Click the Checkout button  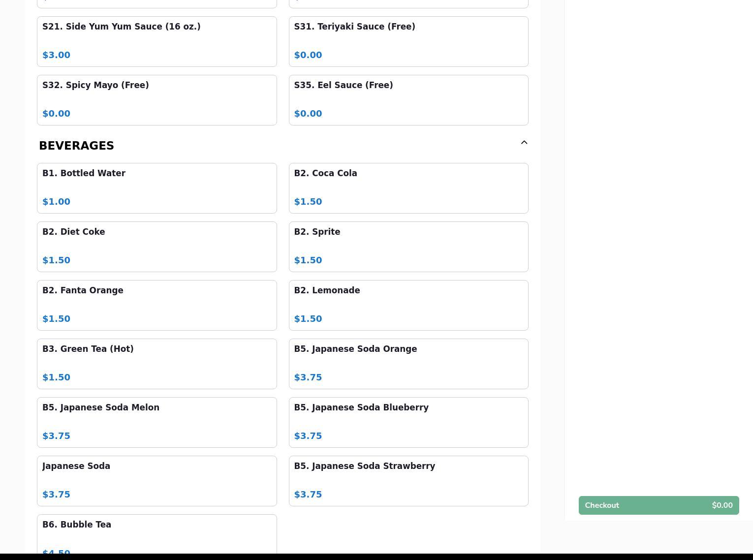[659, 505]
